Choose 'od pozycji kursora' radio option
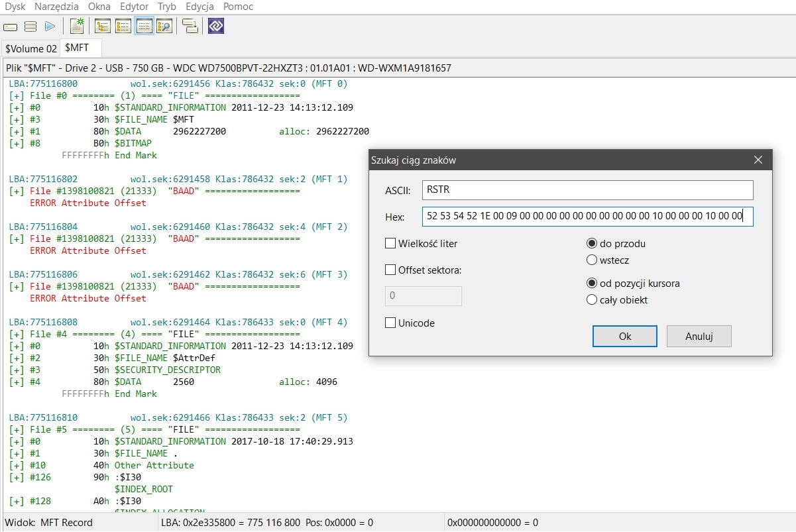The width and height of the screenshot is (796, 532). [x=592, y=283]
